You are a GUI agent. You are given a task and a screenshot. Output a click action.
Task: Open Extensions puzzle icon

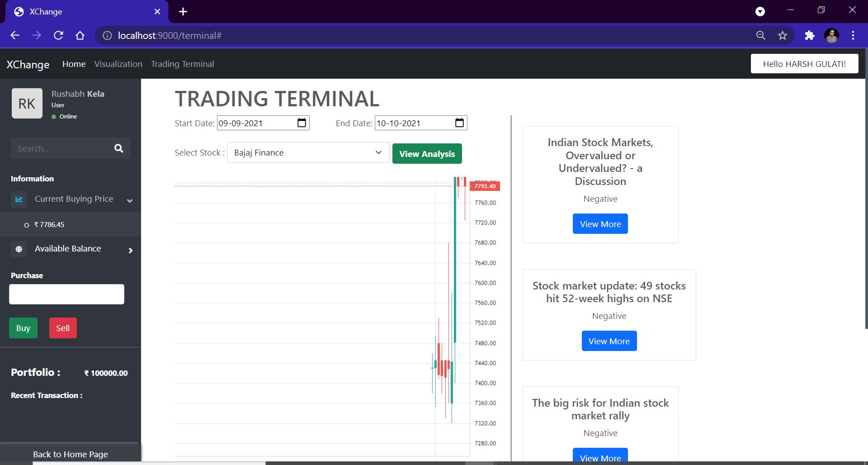point(810,35)
